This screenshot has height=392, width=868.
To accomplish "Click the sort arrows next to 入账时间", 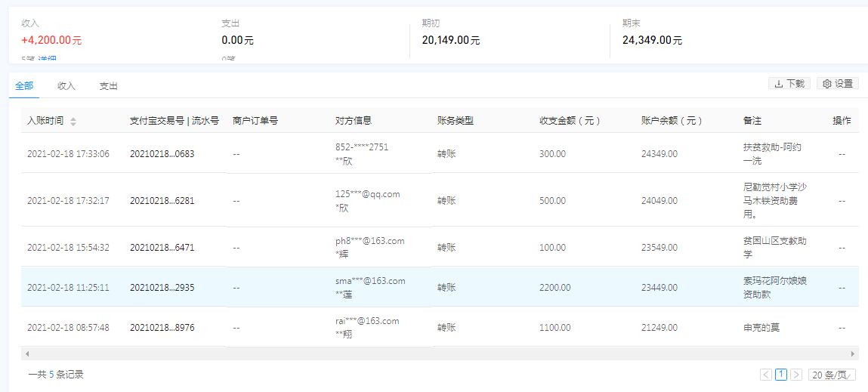I will pos(73,121).
